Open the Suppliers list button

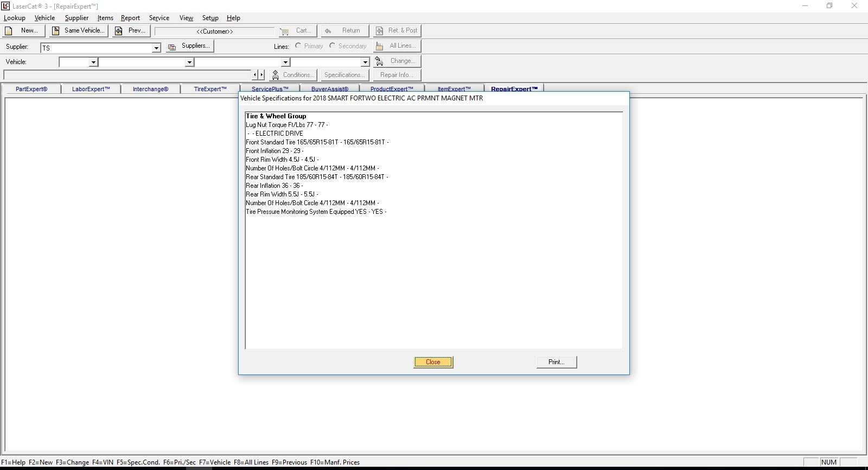point(190,46)
